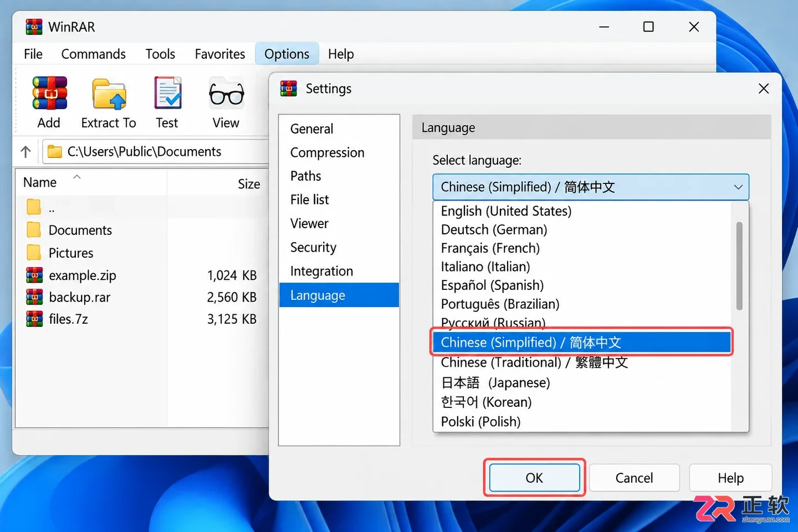The image size is (798, 532).
Task: Click the Extract To toolbar icon
Action: (109, 94)
